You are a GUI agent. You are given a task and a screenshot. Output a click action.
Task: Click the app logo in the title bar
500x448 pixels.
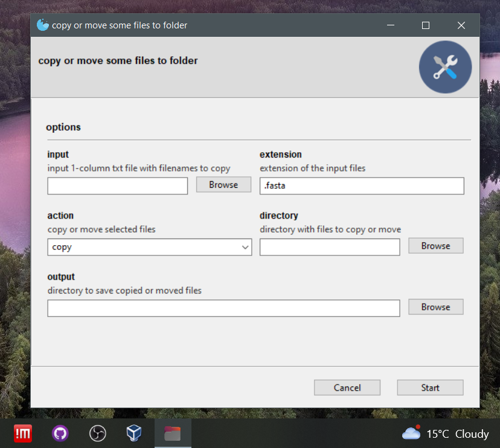pyautogui.click(x=42, y=25)
